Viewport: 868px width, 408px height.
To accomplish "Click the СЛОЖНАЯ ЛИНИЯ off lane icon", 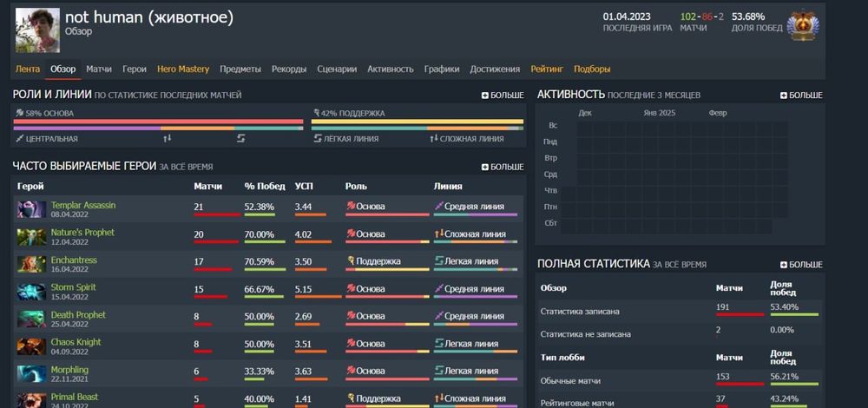I will [434, 138].
